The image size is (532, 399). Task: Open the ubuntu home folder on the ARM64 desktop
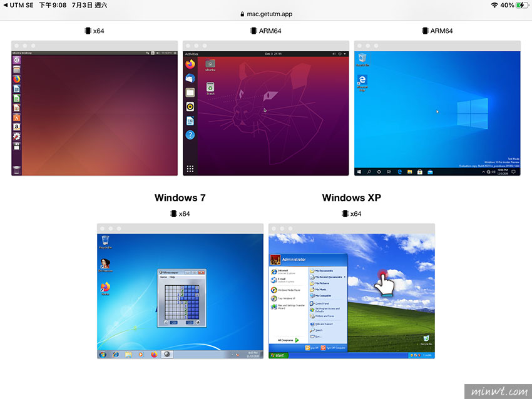tap(210, 65)
